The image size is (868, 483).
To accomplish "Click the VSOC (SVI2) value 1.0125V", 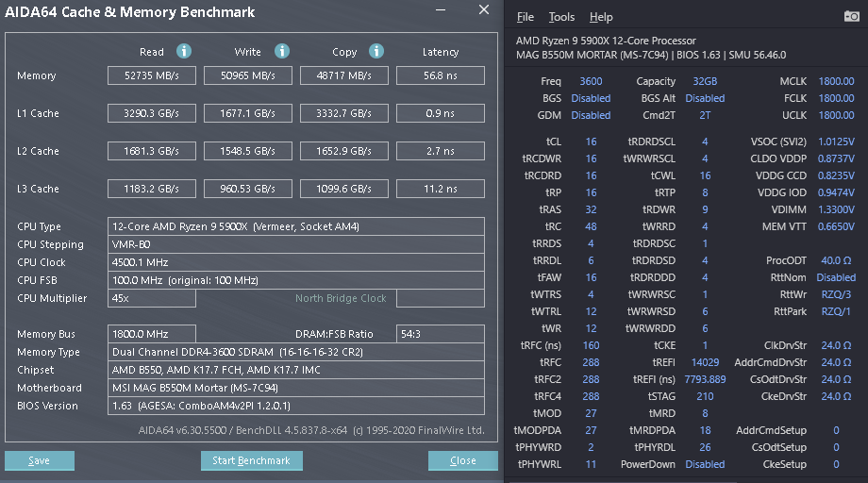I will point(836,142).
